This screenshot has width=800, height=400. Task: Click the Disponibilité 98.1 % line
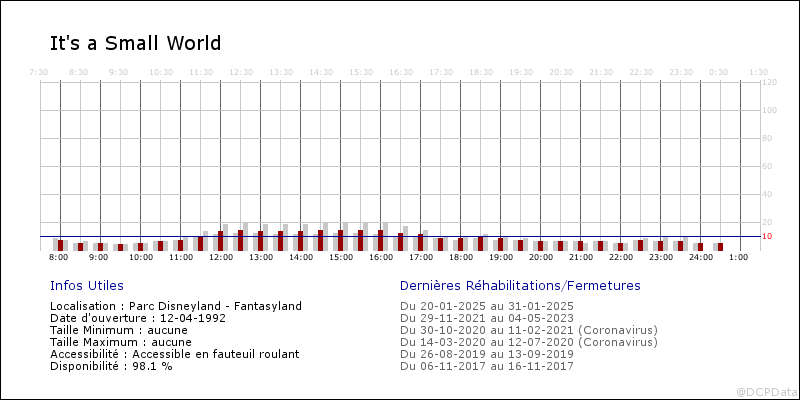click(111, 366)
